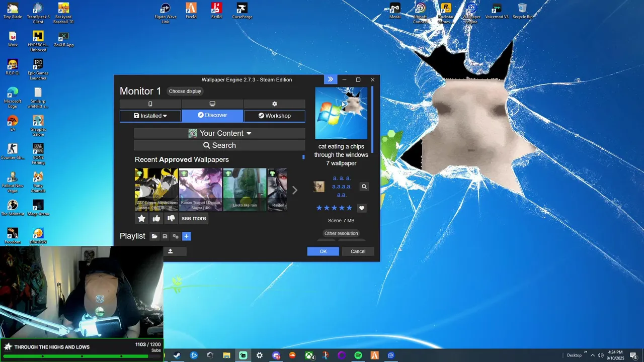Search author's wallpapers with magnifier icon
This screenshot has height=362, width=644.
pos(364,187)
